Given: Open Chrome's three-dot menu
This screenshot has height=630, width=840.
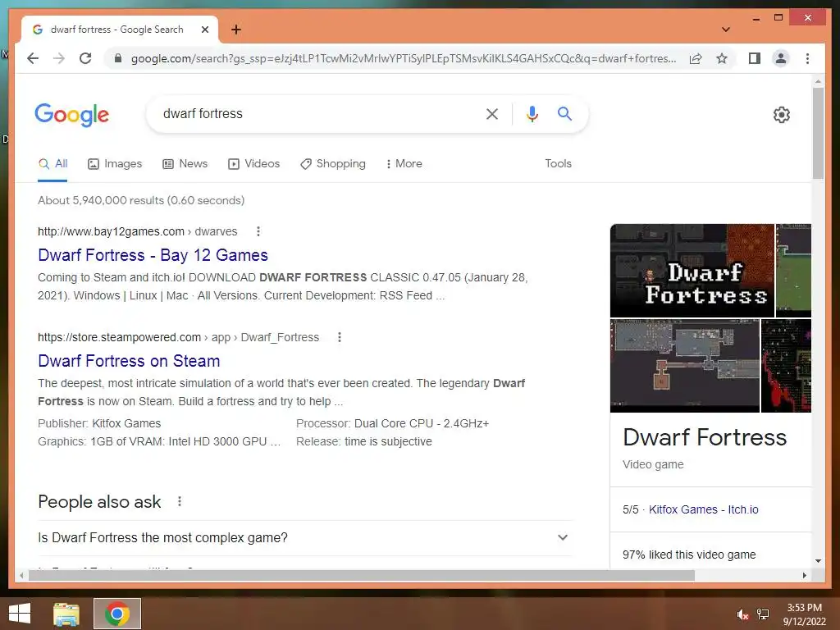Looking at the screenshot, I should coord(807,58).
